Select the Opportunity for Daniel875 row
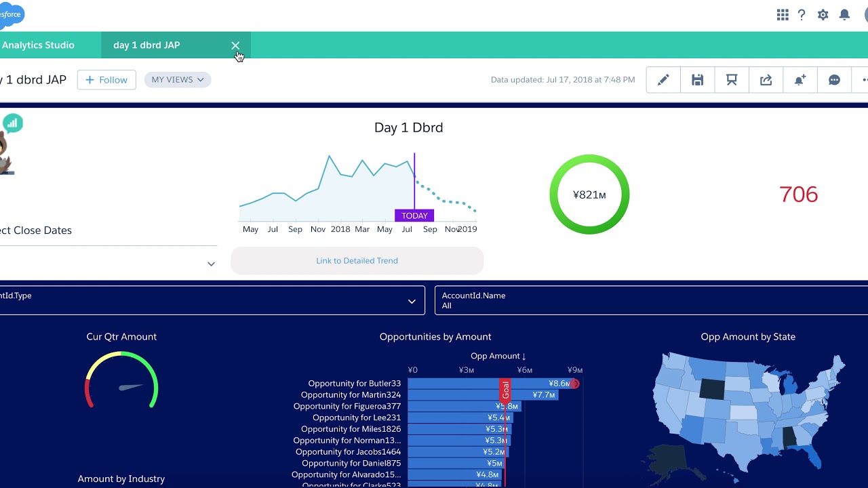The width and height of the screenshot is (868, 488). 351,464
